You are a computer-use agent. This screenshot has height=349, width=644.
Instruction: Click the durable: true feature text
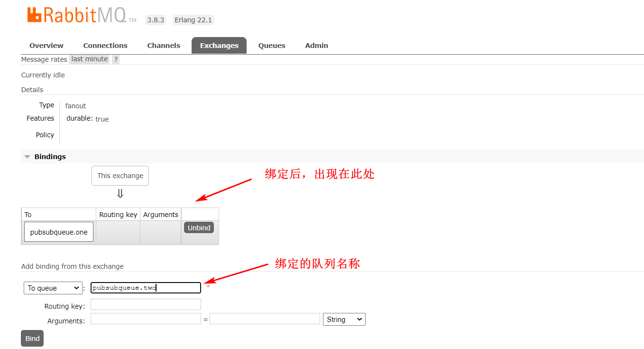pos(87,119)
